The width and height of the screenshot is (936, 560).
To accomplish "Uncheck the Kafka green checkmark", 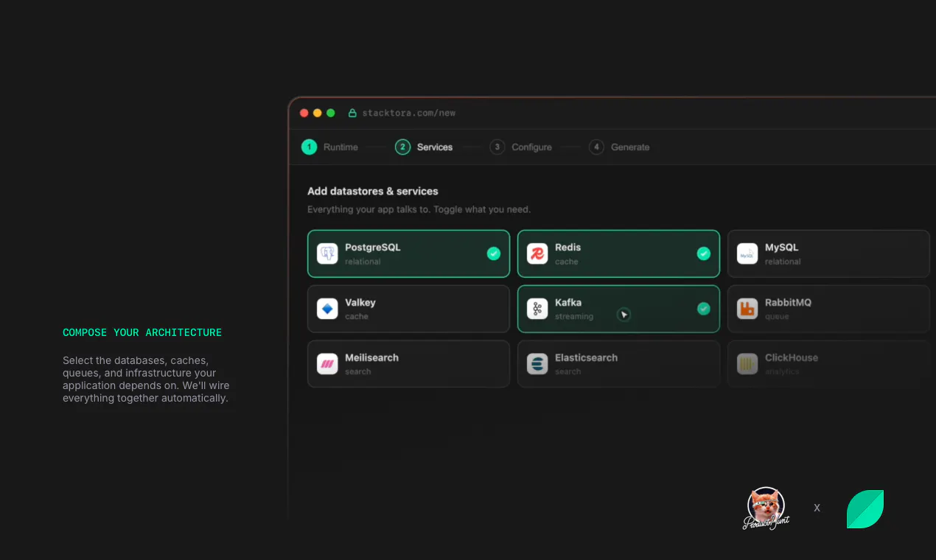I will 704,309.
